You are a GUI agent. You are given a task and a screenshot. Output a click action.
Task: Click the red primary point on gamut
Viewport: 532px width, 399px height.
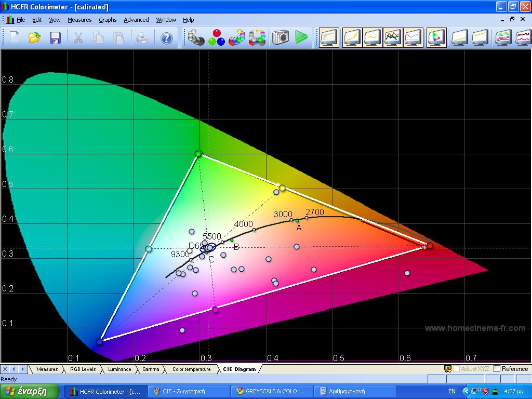[x=430, y=246]
